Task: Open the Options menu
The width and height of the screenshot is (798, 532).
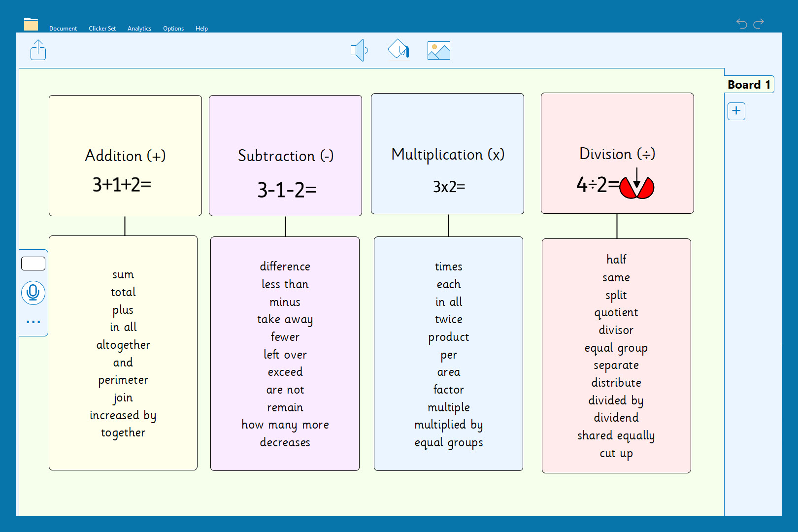Action: [173, 29]
